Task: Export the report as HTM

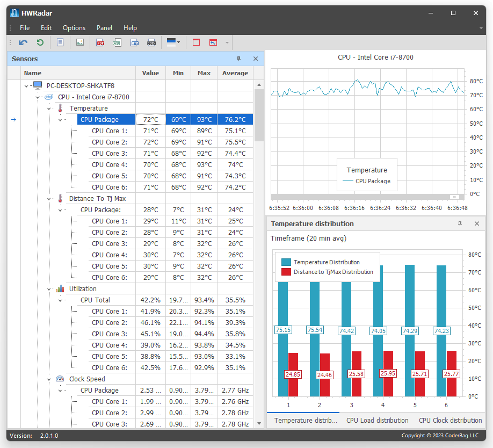Action: click(135, 42)
